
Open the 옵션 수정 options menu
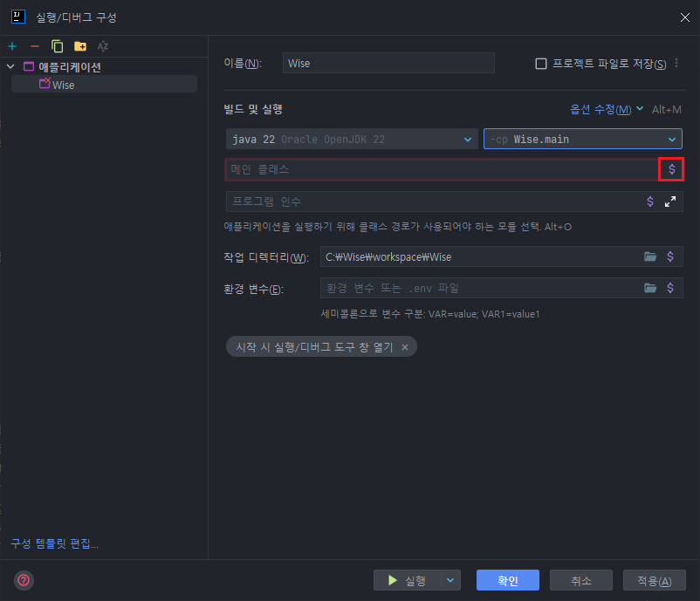[x=600, y=109]
